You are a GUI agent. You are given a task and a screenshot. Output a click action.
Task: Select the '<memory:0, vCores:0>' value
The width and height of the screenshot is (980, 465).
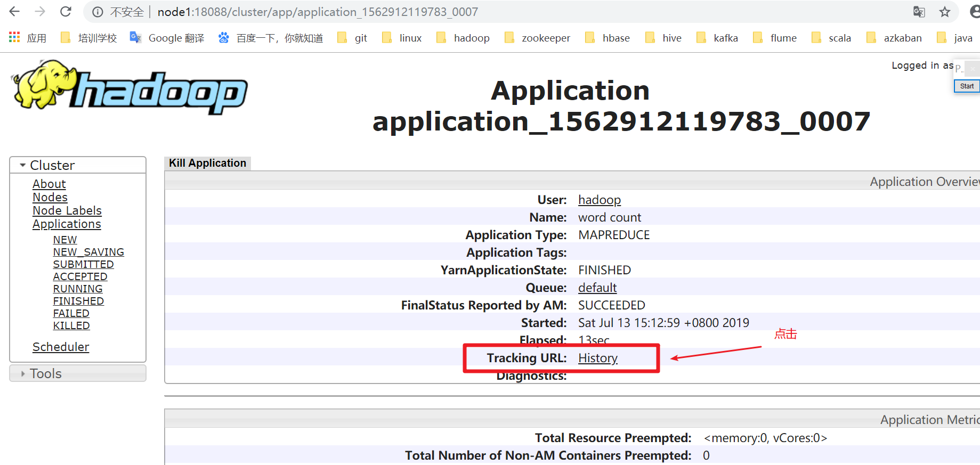pos(765,438)
